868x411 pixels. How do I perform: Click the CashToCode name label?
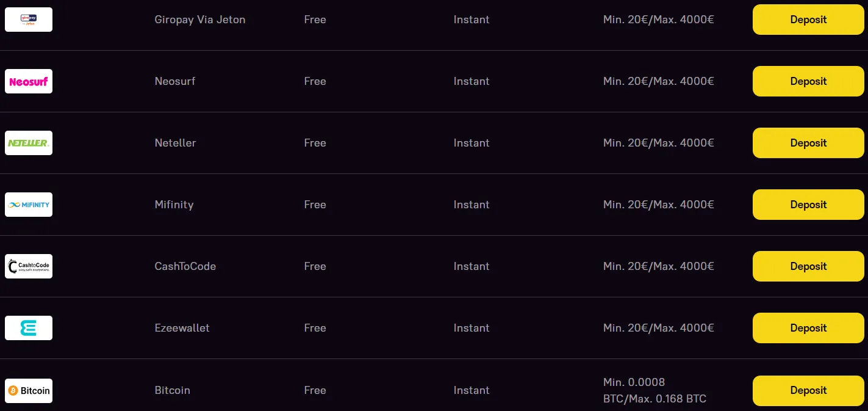[185, 266]
